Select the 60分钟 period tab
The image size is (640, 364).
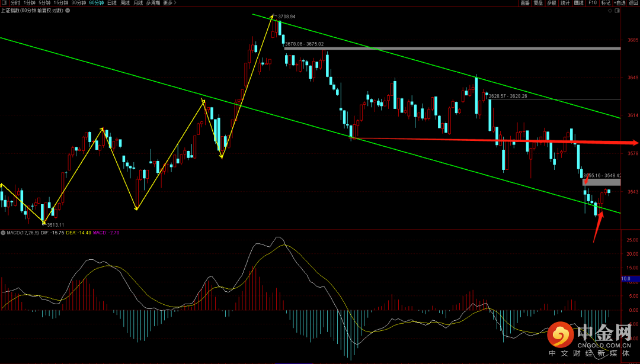(97, 3)
